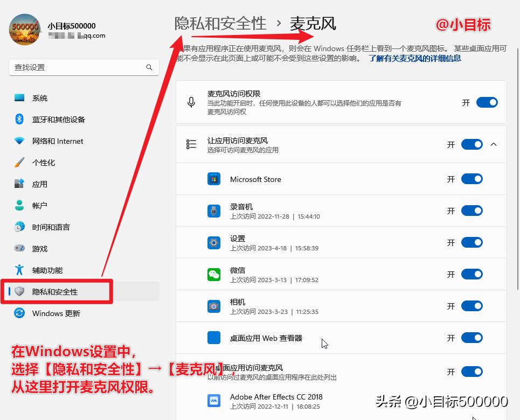Image resolution: width=520 pixels, height=420 pixels.
Task: Click the Microsoft Store app icon
Action: point(214,179)
